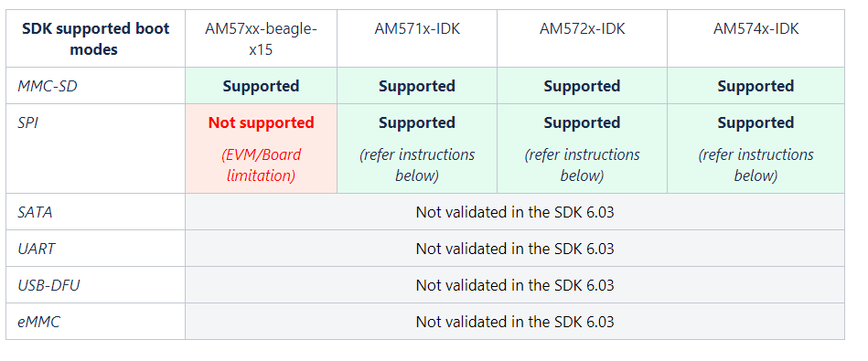The height and width of the screenshot is (361, 868).
Task: Click '(refer instructions below)' under AM574x-IDK
Action: (x=755, y=165)
